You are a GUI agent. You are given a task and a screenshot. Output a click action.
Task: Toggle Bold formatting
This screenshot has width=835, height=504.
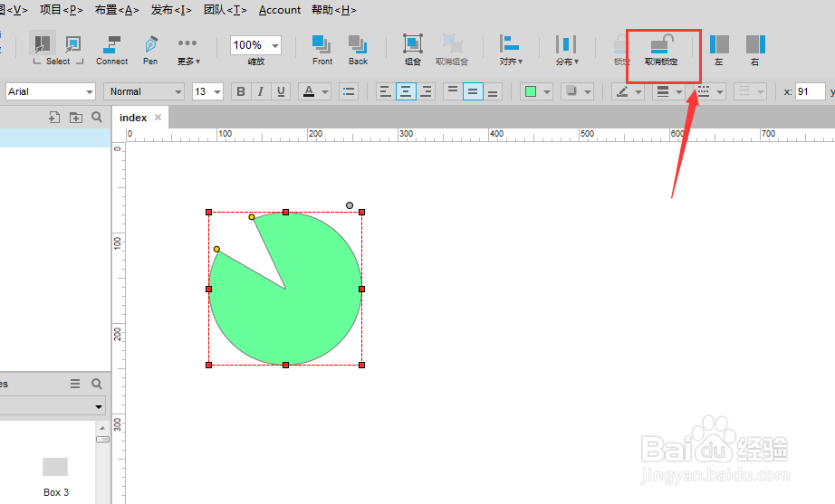[x=241, y=91]
